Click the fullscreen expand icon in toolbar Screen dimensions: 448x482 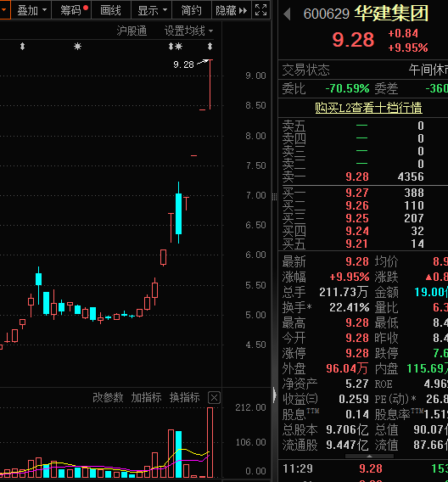point(260,10)
